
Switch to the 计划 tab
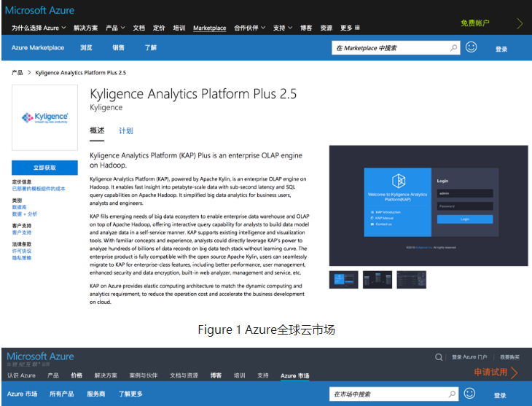tap(126, 130)
